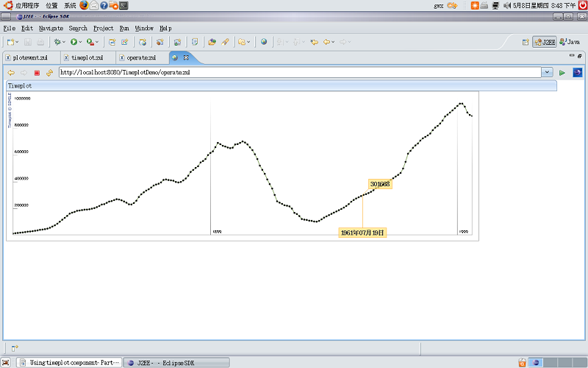Open the 位置 places menu
This screenshot has height=368, width=588.
coord(51,5)
